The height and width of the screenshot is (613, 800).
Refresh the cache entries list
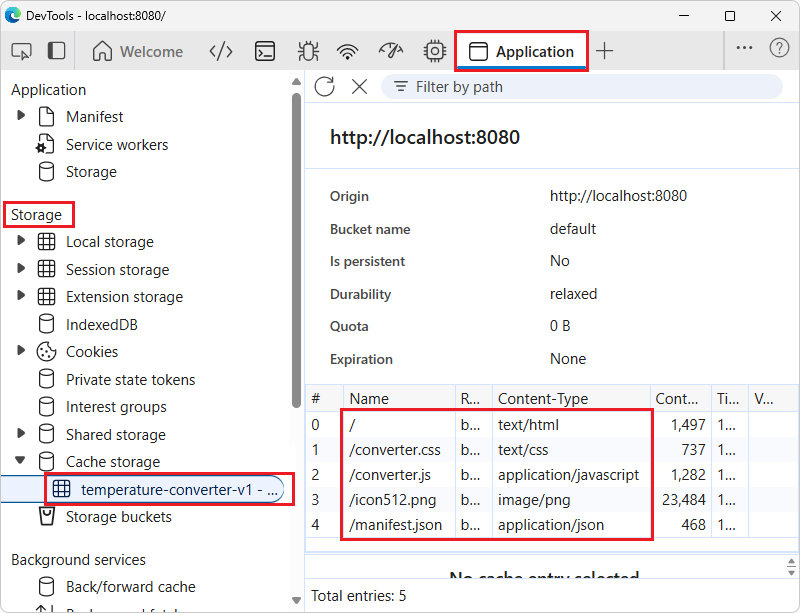click(x=324, y=87)
